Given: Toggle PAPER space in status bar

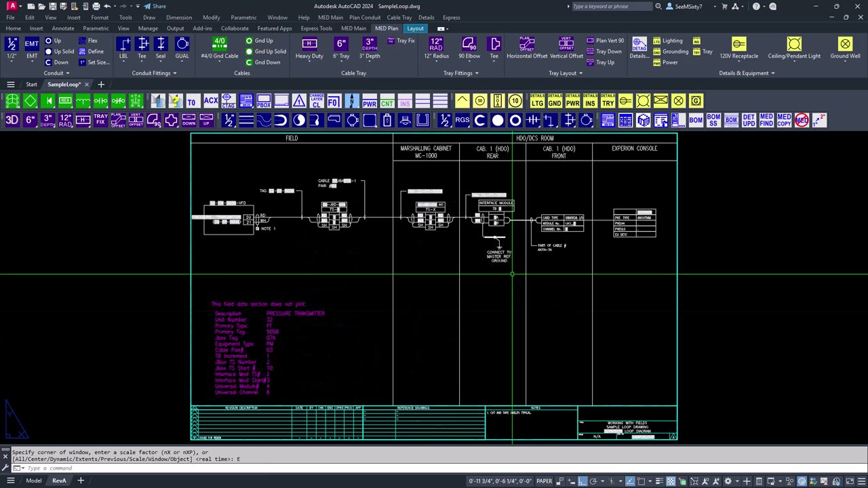Looking at the screenshot, I should 544,481.
